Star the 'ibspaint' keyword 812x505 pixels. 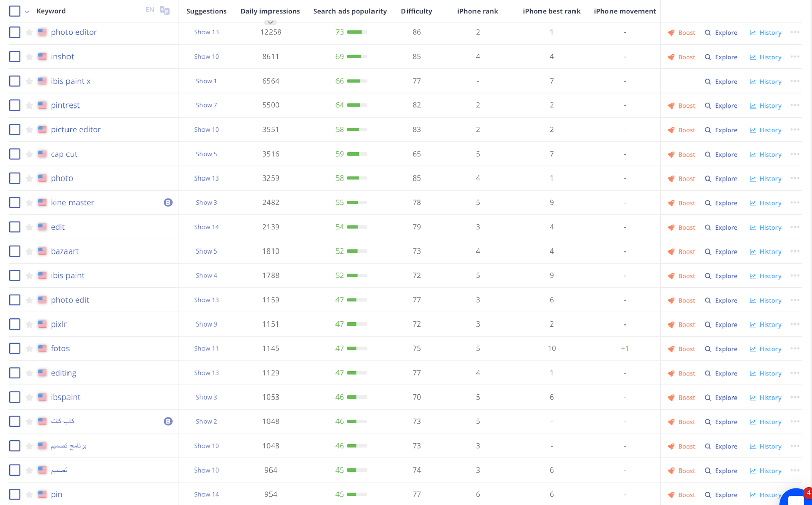point(29,398)
